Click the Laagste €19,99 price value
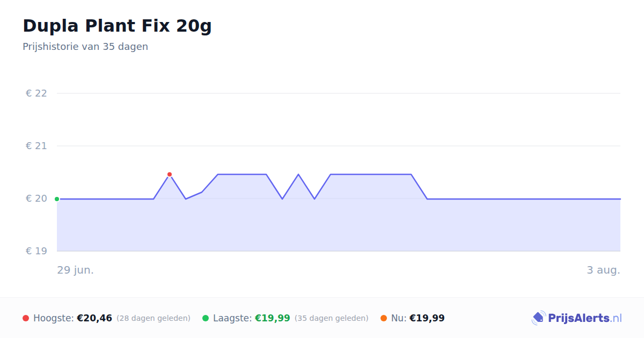Viewport: 644px width, 338px height. click(x=273, y=318)
